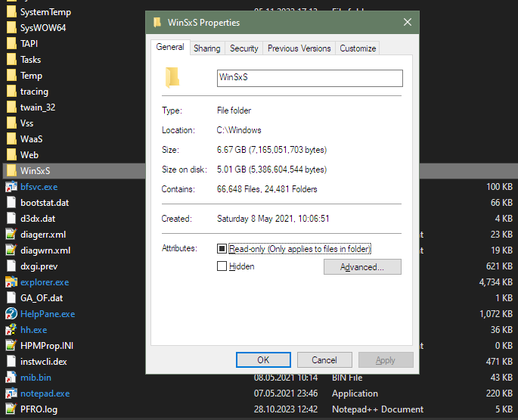Click the Vss folder icon
Viewport: 518px width, 420px height.
[x=11, y=123]
